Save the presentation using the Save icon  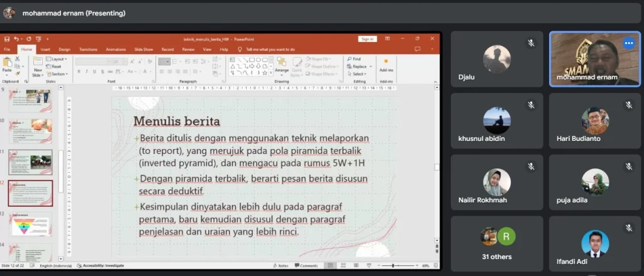6,39
